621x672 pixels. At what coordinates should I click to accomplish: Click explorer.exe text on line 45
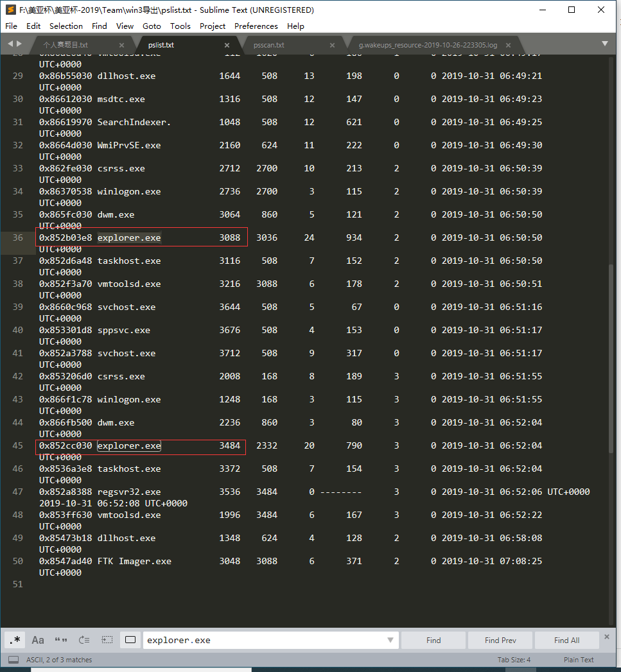pos(129,445)
